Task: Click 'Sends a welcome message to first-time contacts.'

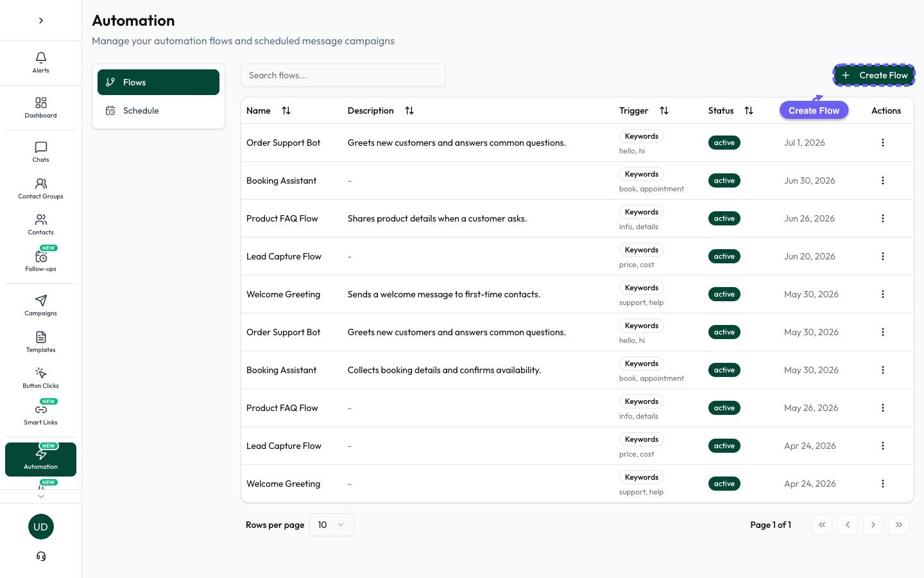Action: click(x=444, y=294)
